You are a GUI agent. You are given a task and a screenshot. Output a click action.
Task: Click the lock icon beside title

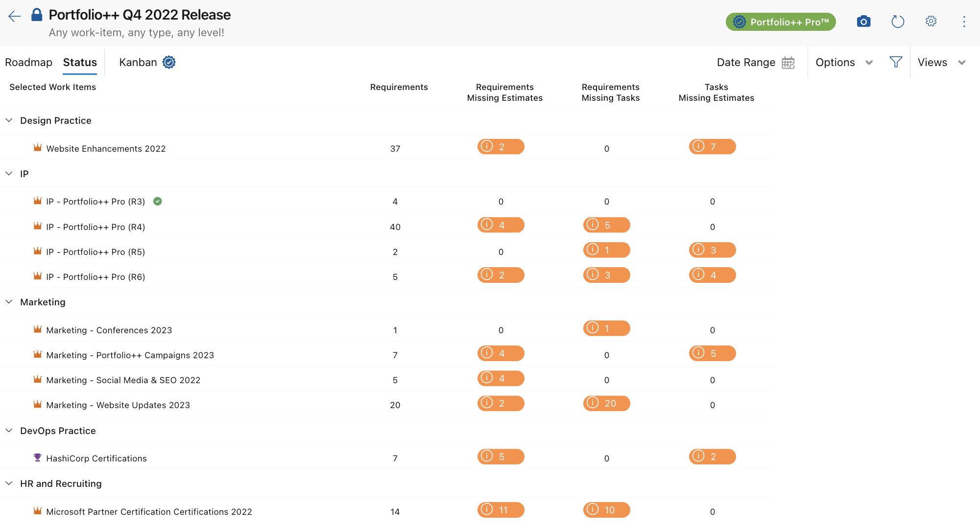pyautogui.click(x=37, y=15)
